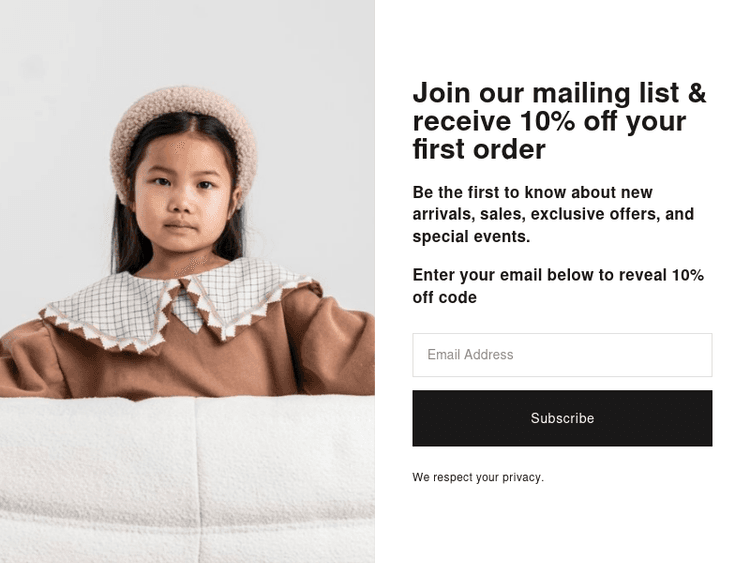Click the white boucle sofa cushion
The image size is (750, 563).
(x=187, y=478)
